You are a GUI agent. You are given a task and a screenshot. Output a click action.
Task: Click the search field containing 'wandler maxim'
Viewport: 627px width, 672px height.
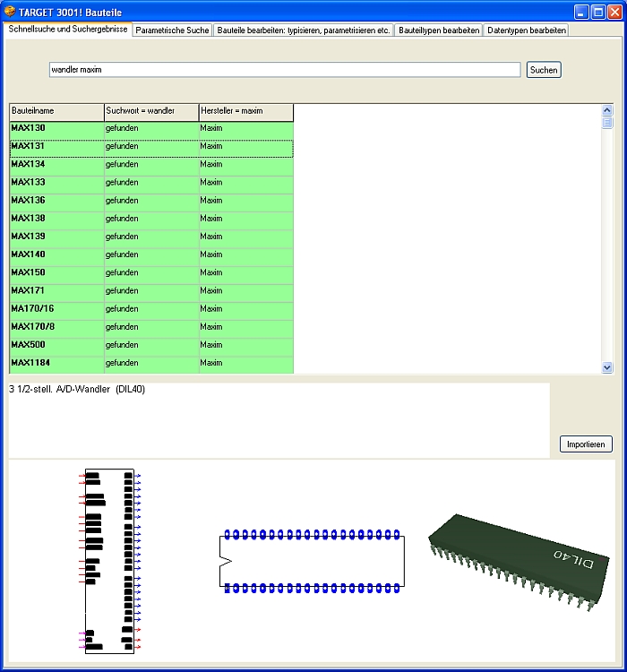284,70
